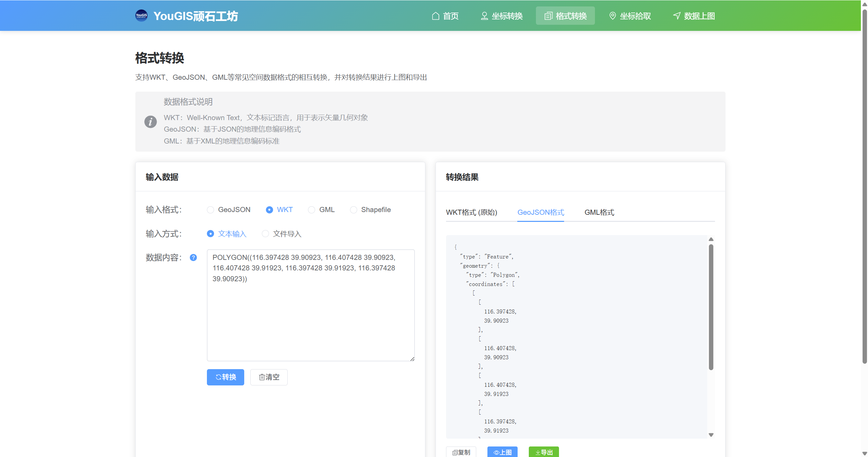Image resolution: width=868 pixels, height=457 pixels.
Task: Click the 清空 clear button
Action: pyautogui.click(x=268, y=377)
